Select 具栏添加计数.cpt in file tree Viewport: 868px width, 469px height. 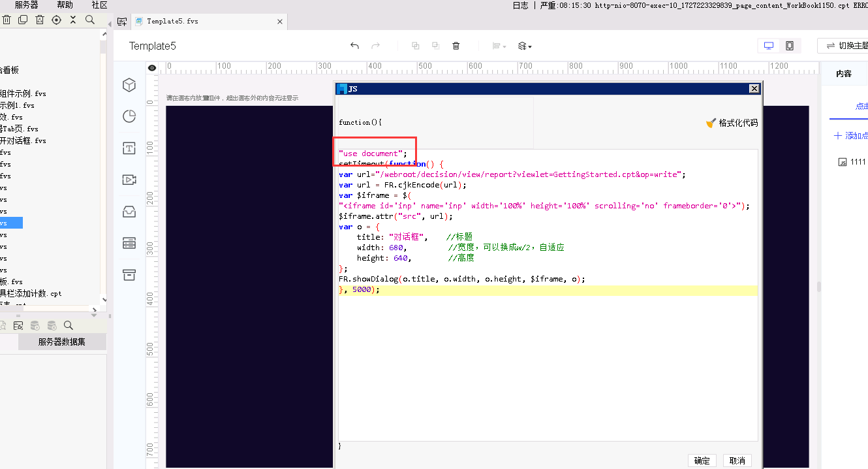31,293
